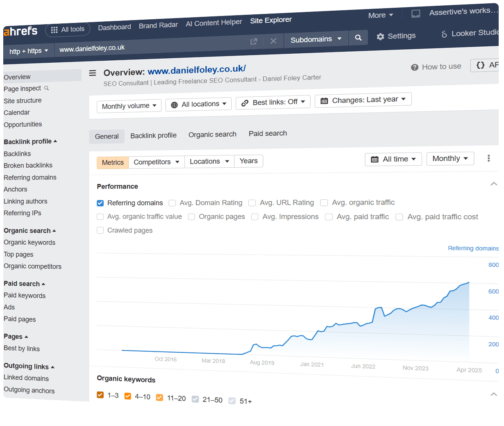This screenshot has width=504, height=426.
Task: Open the http + https protocol dropdown
Action: tap(29, 51)
